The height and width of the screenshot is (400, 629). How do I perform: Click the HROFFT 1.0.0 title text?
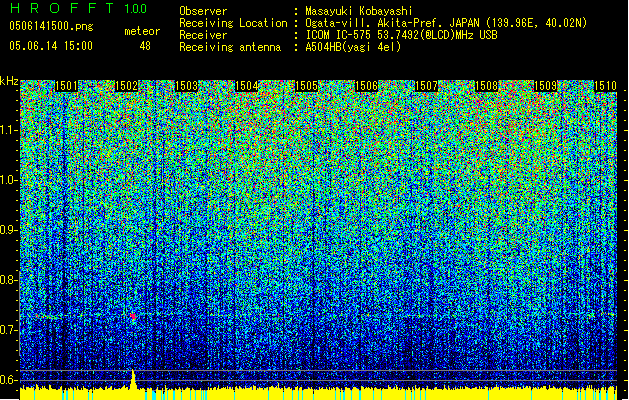tap(78, 8)
